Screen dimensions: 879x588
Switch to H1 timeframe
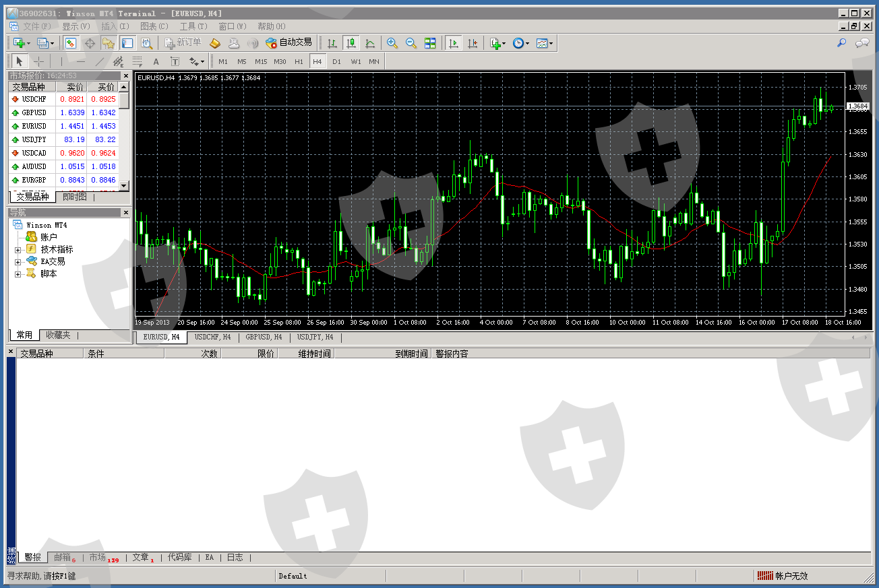point(299,61)
